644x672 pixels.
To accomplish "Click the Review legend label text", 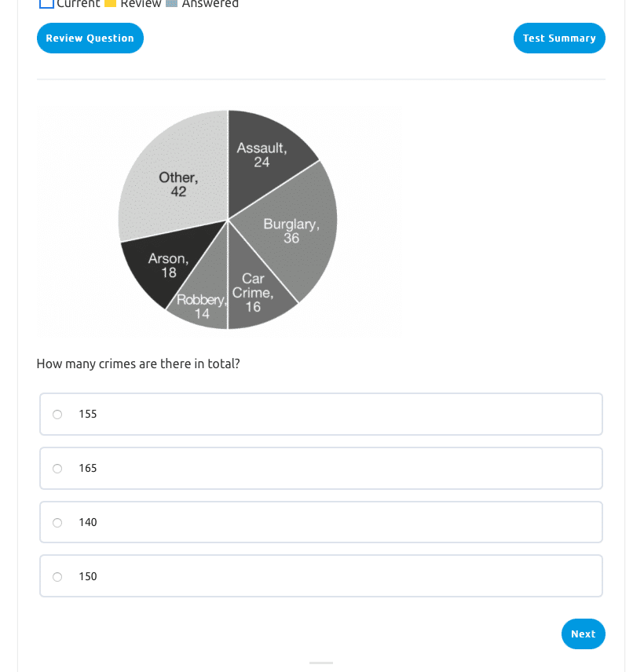I will tap(141, 3).
